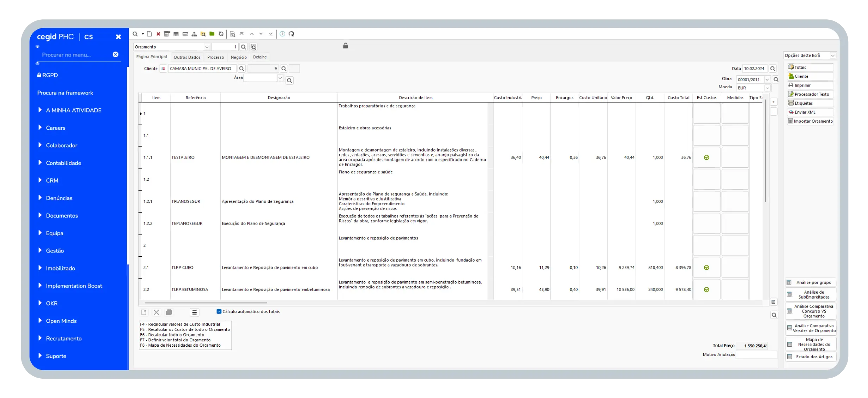Open the hamburger list icon below the grid
The width and height of the screenshot is (868, 398).
(x=194, y=312)
